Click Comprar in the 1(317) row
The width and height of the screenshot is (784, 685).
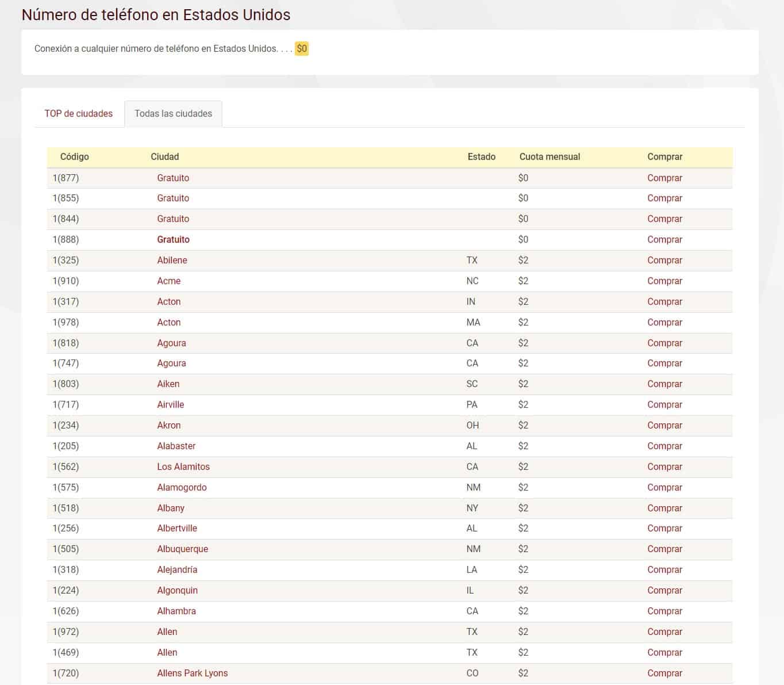pos(664,301)
